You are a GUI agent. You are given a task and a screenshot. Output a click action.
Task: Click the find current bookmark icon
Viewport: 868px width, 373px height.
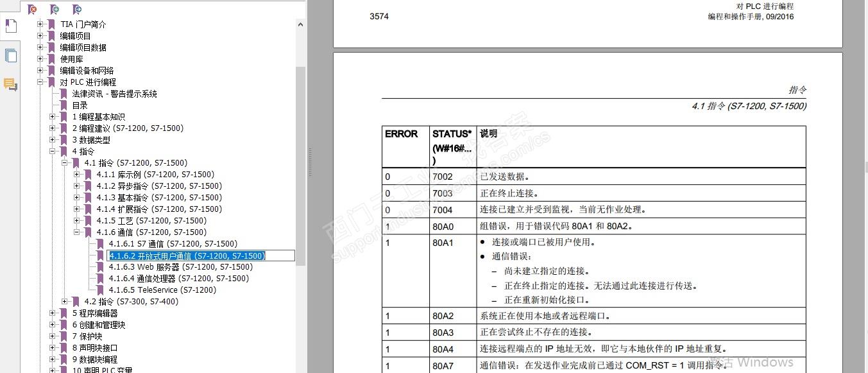click(x=77, y=9)
